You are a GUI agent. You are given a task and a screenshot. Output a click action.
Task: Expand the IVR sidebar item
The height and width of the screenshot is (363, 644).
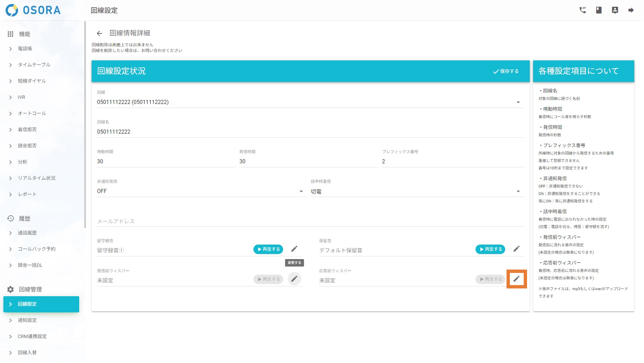point(22,97)
